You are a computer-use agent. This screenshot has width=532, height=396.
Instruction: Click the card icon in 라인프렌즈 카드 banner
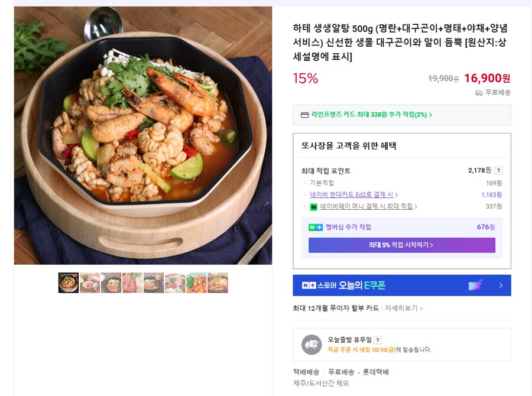point(305,115)
